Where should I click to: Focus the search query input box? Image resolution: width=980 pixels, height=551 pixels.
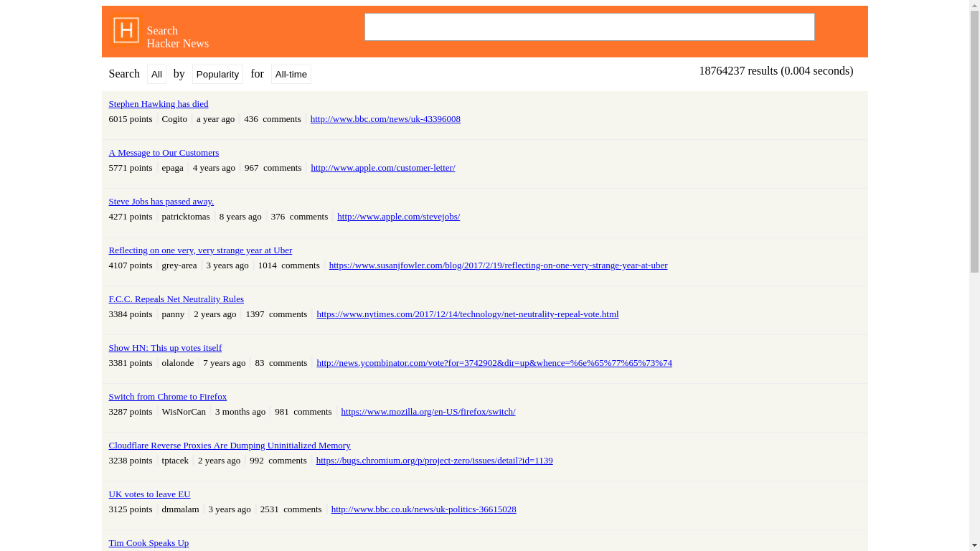coord(590,27)
